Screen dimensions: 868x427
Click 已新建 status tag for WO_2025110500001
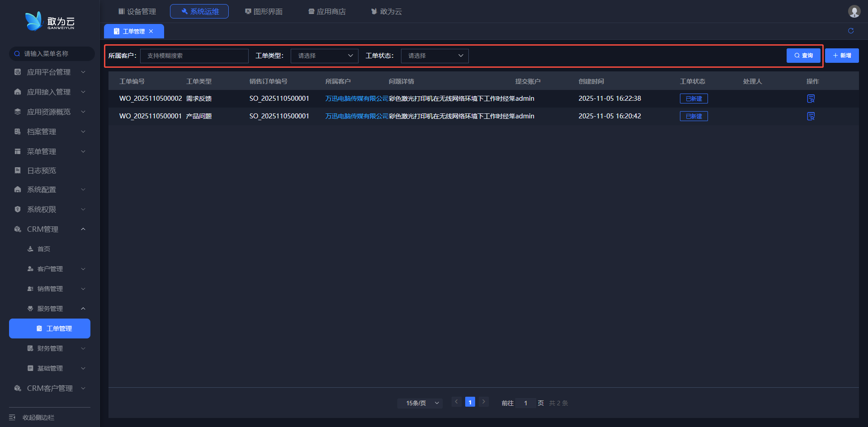[694, 116]
